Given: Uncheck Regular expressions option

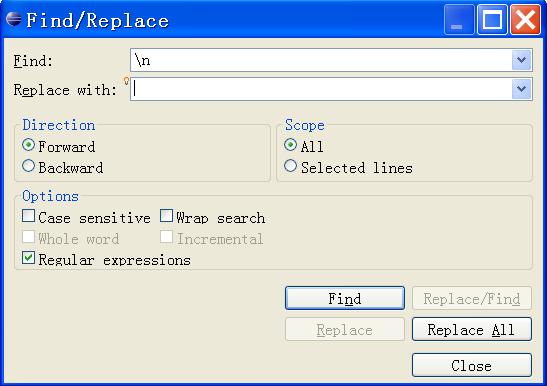Looking at the screenshot, I should (28, 258).
